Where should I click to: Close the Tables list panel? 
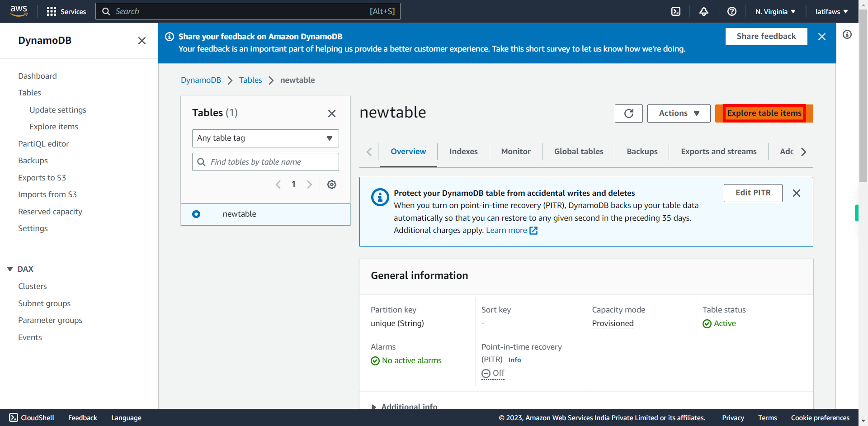click(x=332, y=114)
